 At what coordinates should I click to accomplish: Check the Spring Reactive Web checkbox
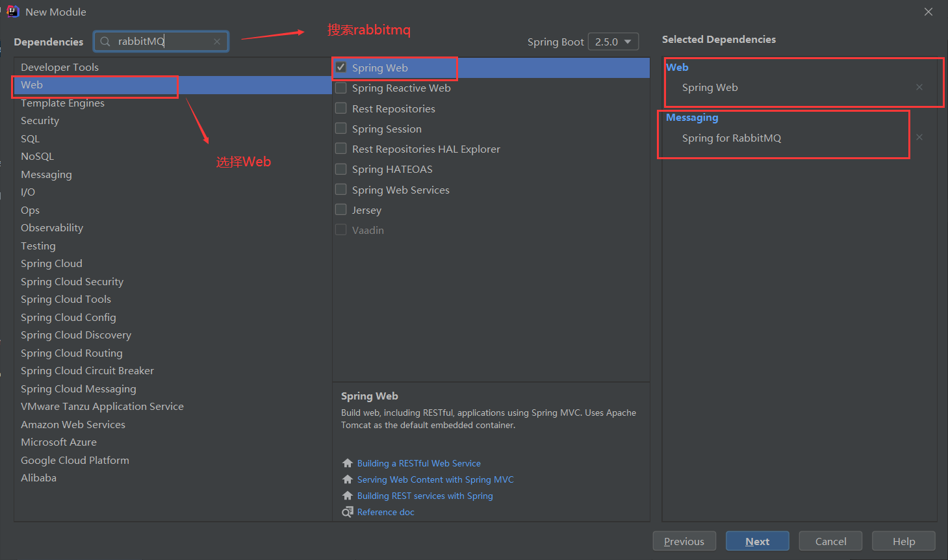coord(340,88)
